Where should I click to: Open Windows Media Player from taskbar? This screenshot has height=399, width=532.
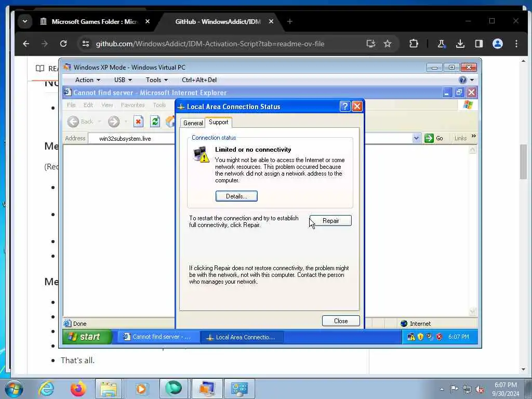point(141,389)
